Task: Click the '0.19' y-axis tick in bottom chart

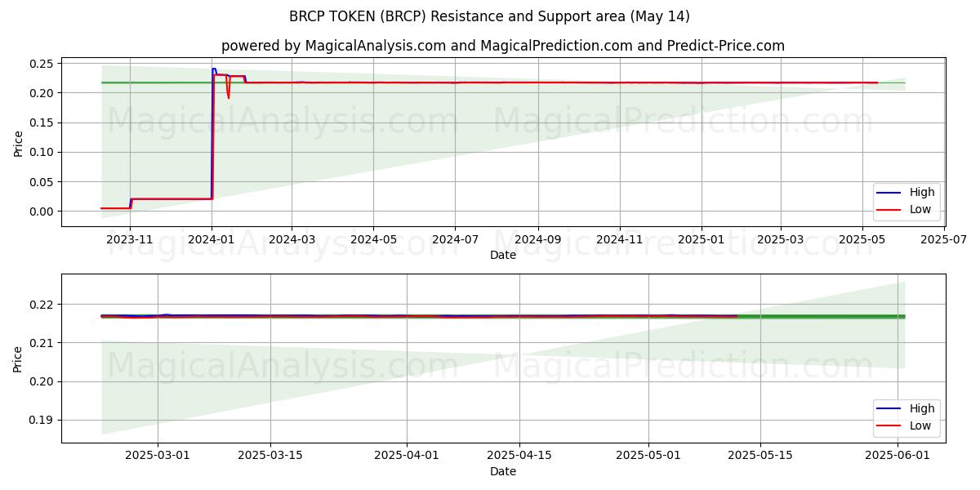Action: coord(43,421)
